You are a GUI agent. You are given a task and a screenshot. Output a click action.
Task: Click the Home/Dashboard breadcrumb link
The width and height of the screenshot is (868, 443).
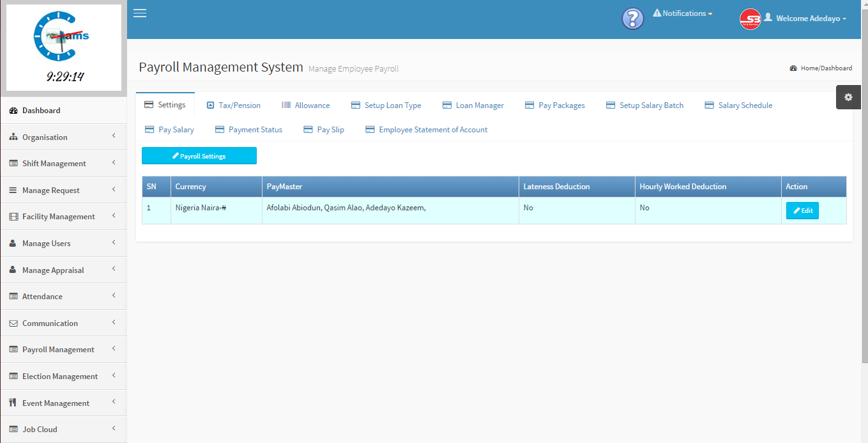coord(826,68)
